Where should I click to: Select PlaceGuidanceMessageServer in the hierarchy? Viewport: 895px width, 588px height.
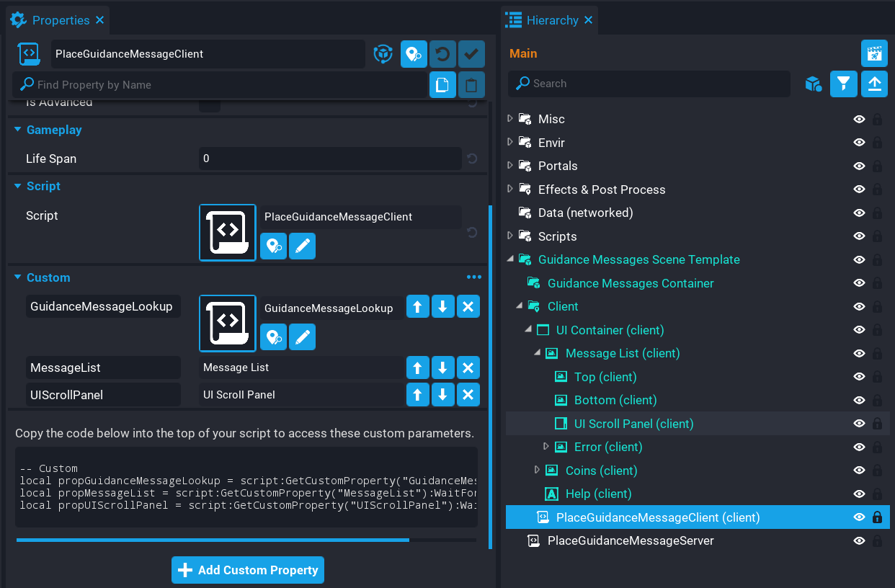(x=630, y=540)
